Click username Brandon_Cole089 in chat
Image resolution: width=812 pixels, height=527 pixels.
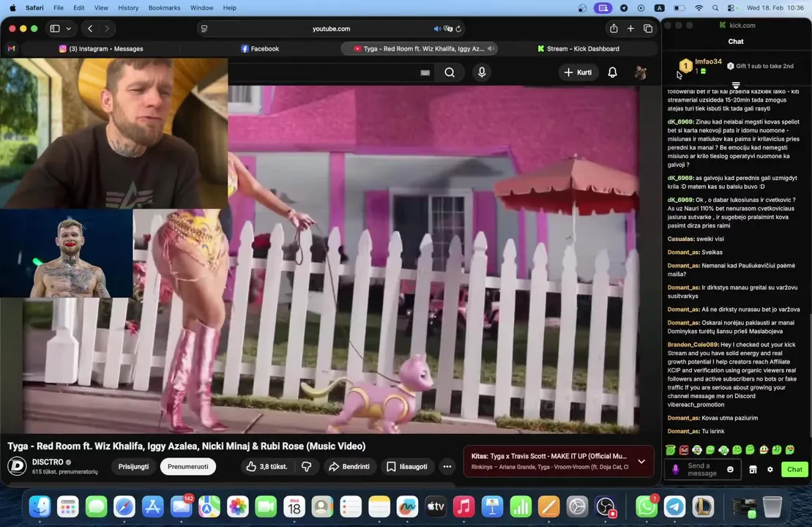coord(693,344)
